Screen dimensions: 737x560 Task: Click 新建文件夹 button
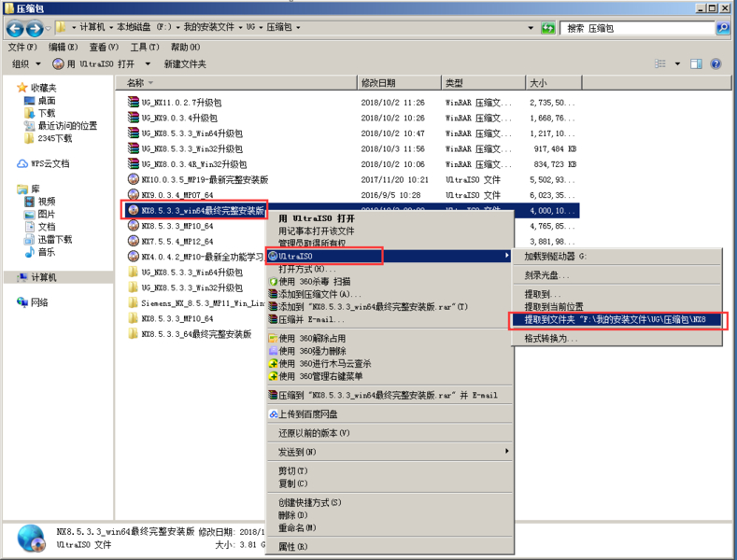pyautogui.click(x=185, y=63)
